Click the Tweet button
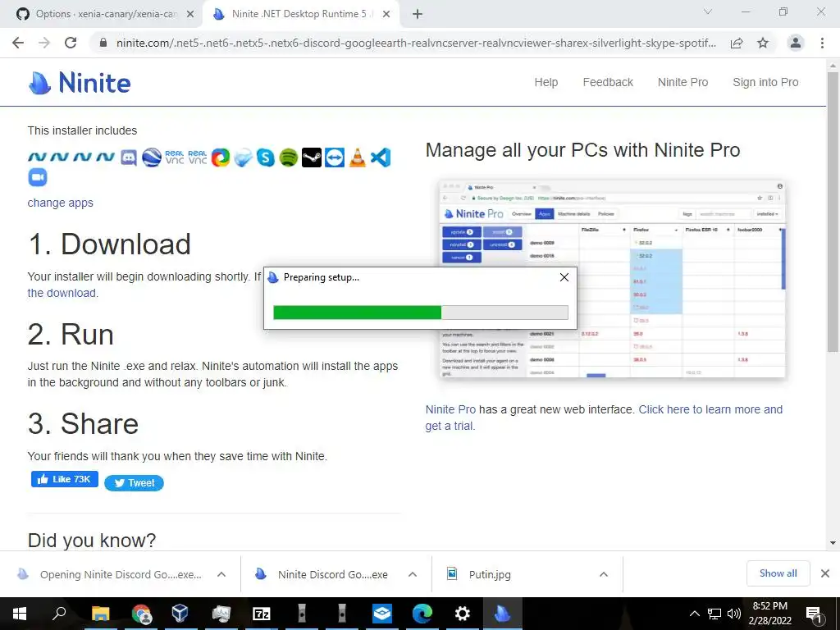Screen dimensions: 840x630 134,482
